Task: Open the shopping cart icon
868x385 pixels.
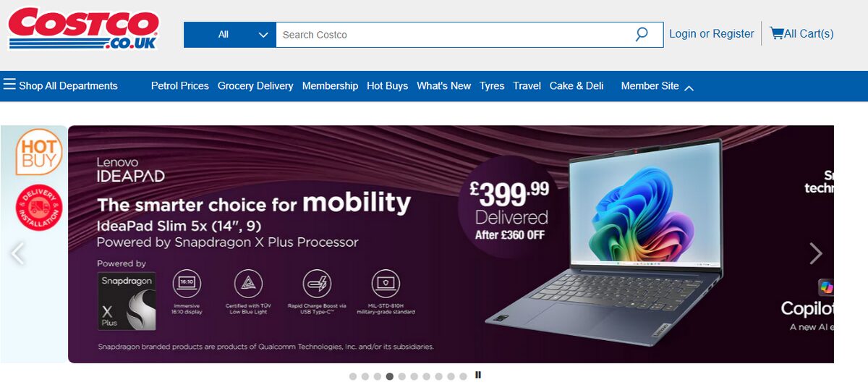Action: [x=777, y=33]
